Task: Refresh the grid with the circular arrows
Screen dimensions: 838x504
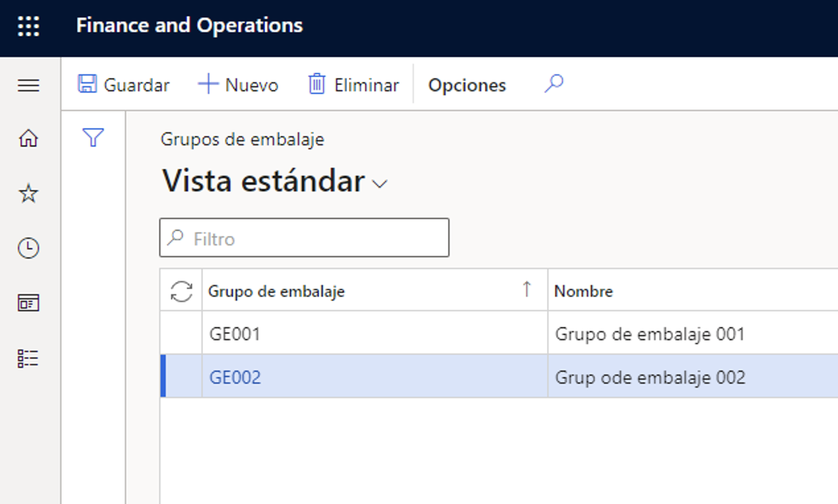Action: (181, 291)
